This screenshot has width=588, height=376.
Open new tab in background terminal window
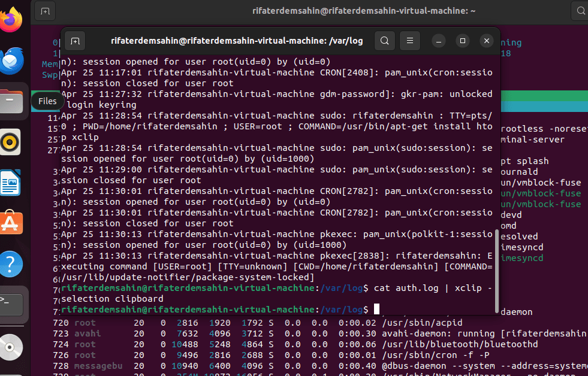(45, 11)
